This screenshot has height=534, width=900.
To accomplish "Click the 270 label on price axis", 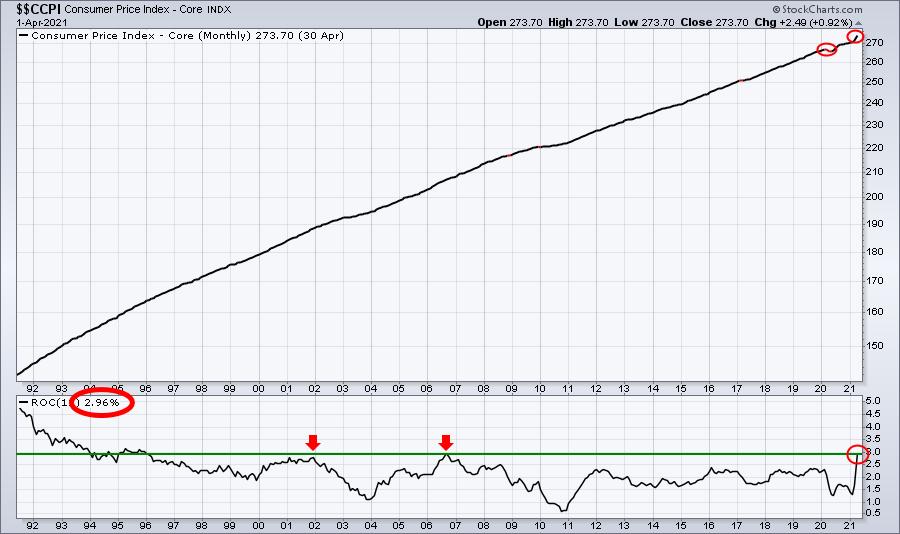I will pyautogui.click(x=875, y=43).
